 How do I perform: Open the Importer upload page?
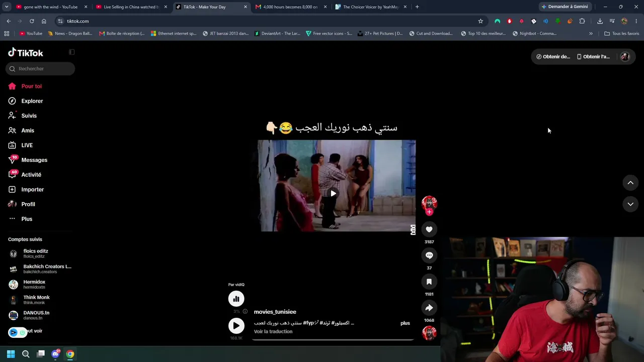(x=32, y=190)
